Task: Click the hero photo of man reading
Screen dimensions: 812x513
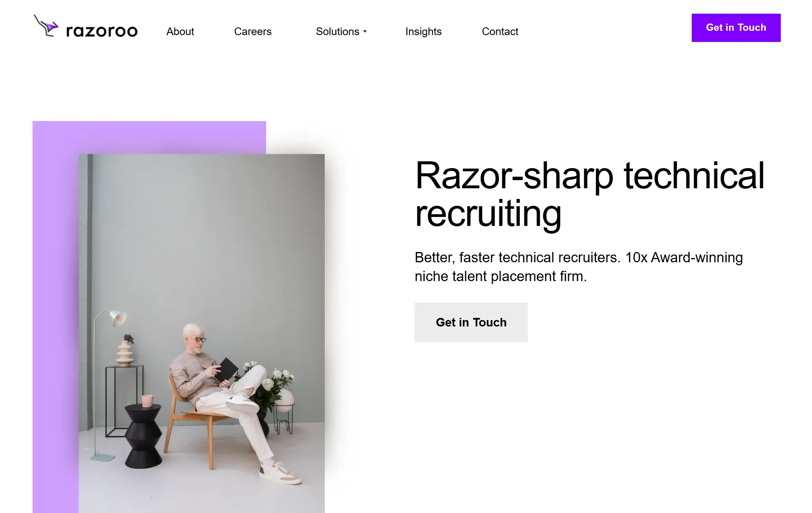Action: (202, 333)
